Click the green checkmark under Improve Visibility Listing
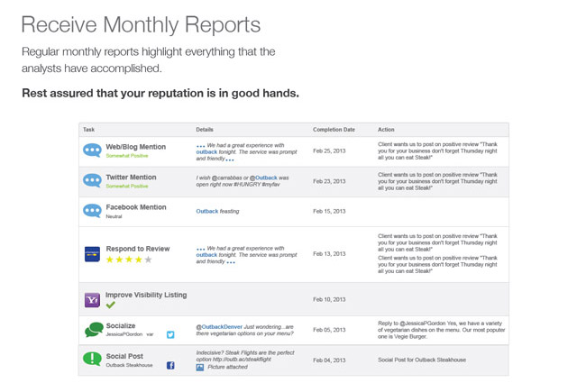The image size is (586, 392). point(110,305)
